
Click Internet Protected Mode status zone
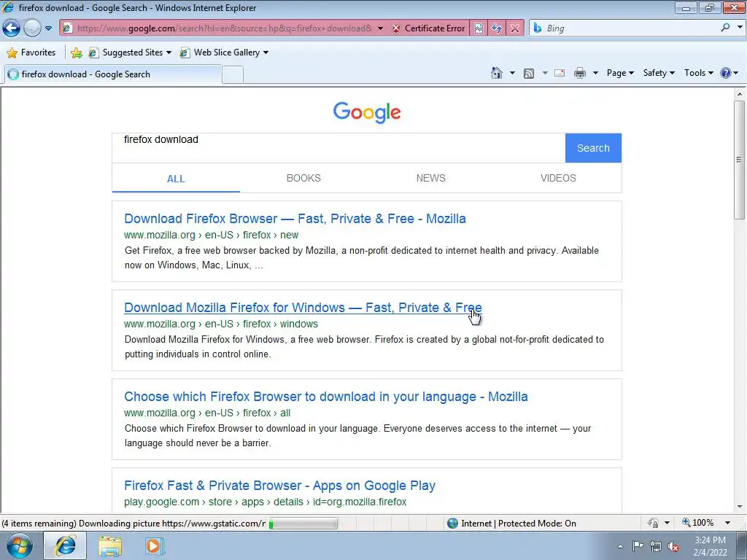511,524
